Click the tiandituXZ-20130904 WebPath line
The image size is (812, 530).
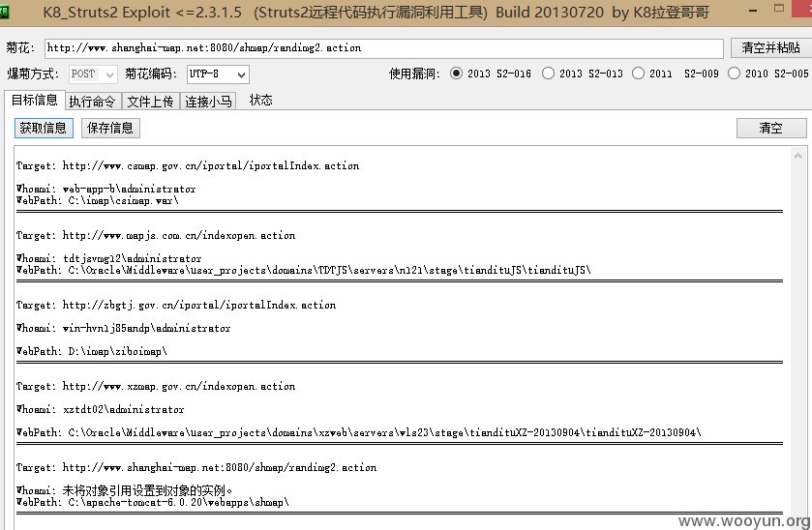click(359, 432)
